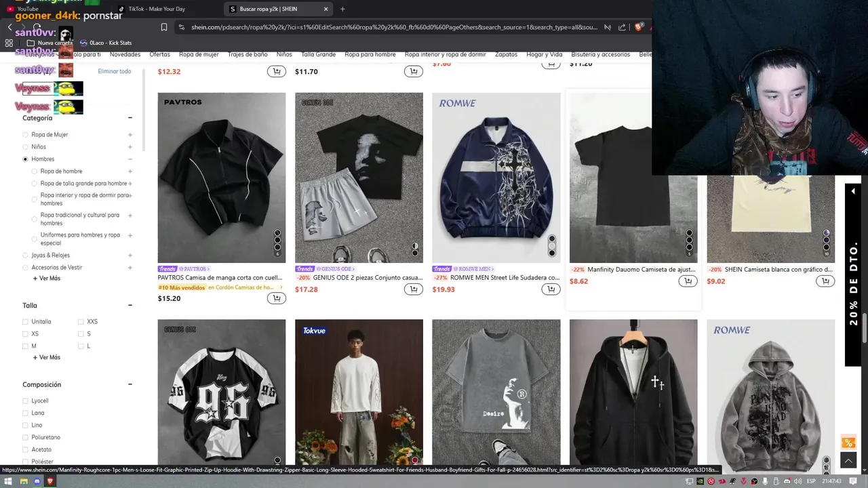868x488 pixels.
Task: Expand the Accesorios de Vestir plus sign
Action: coord(130,268)
